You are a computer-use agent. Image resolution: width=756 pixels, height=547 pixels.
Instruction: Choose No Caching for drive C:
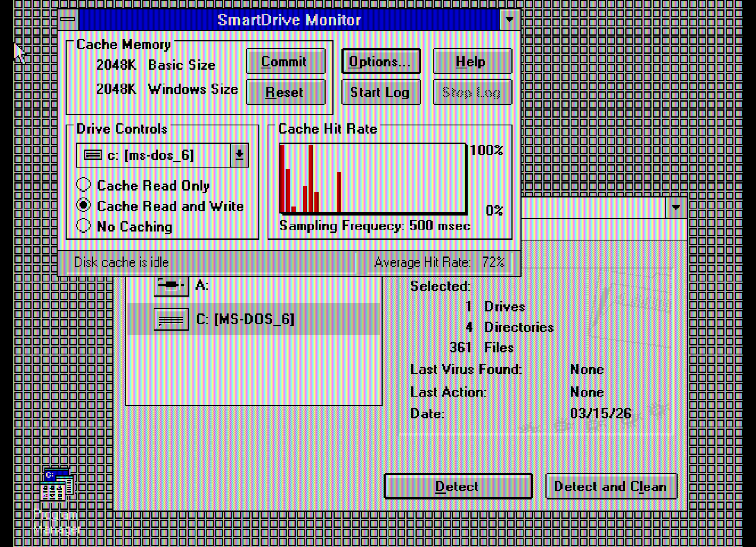84,226
